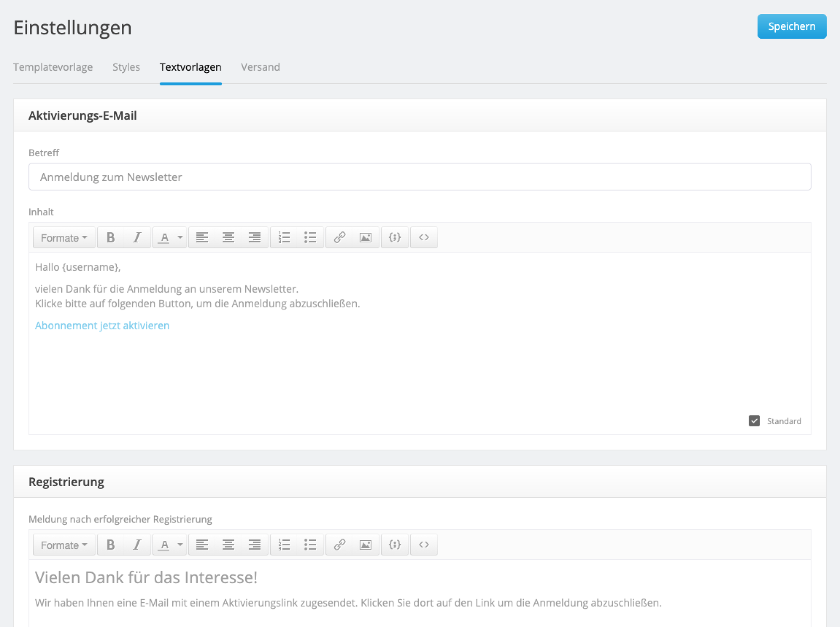840x627 pixels.
Task: Insert placeholder variable in activation email editor
Action: (x=394, y=237)
